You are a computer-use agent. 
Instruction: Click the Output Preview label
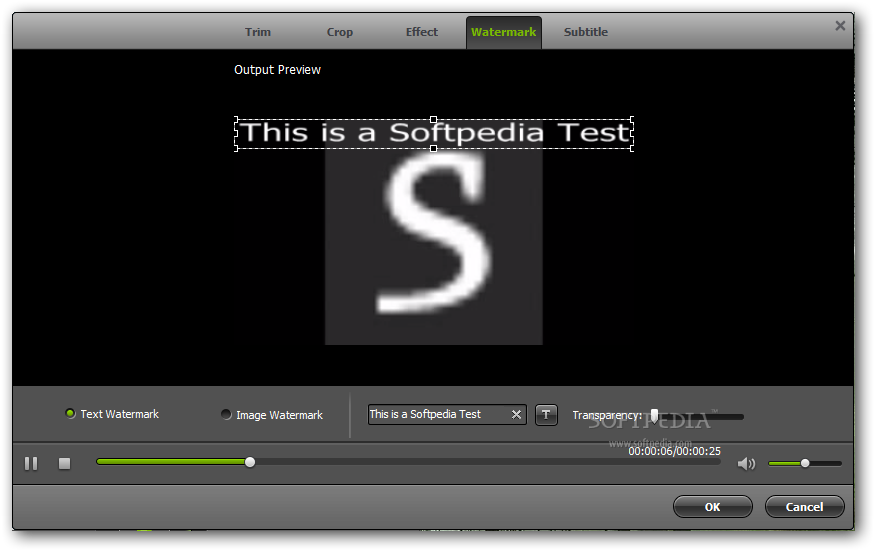pyautogui.click(x=277, y=70)
